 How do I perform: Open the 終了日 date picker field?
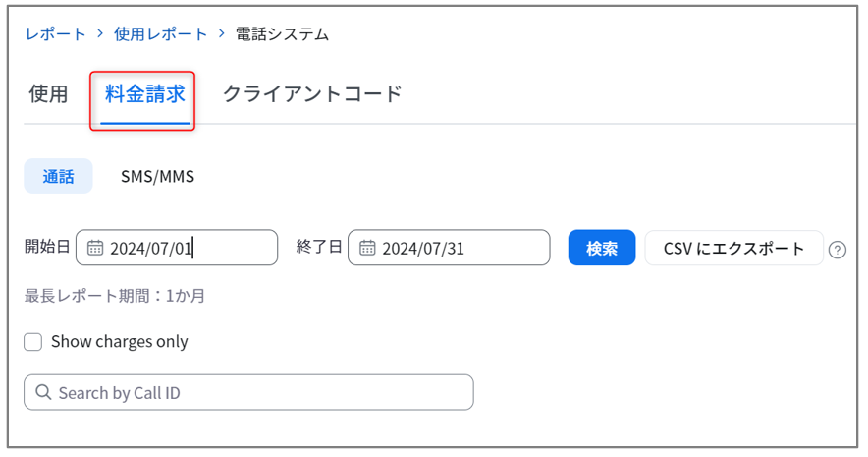[x=449, y=248]
